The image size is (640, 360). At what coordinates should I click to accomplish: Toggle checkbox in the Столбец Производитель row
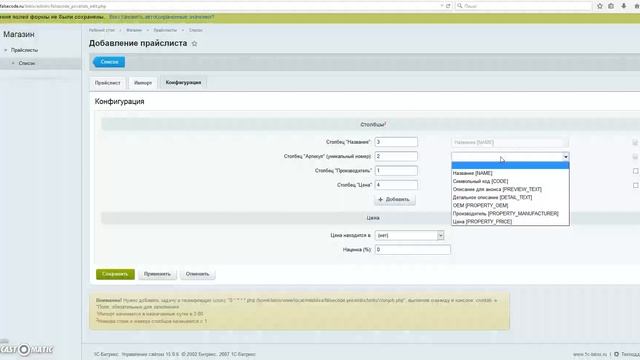(636, 171)
